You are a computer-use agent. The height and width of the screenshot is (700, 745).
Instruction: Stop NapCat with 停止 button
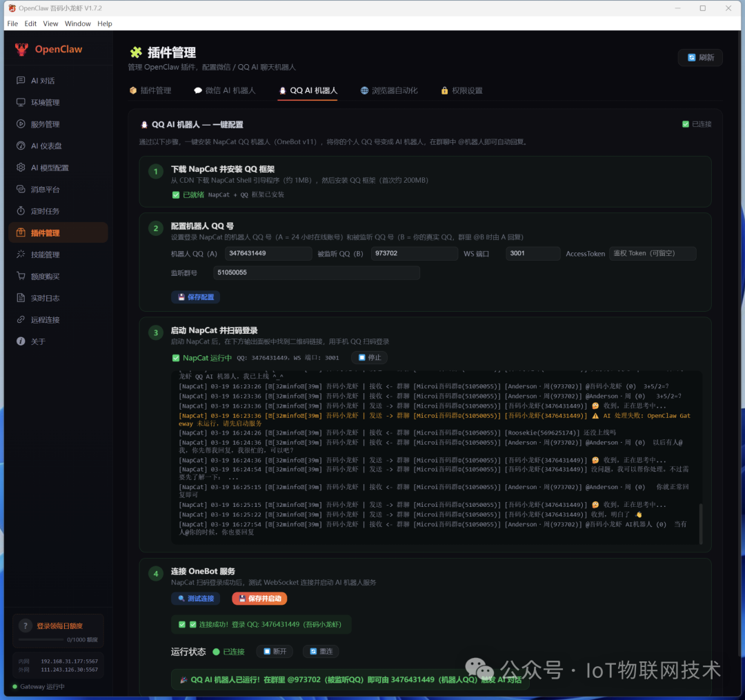click(369, 357)
